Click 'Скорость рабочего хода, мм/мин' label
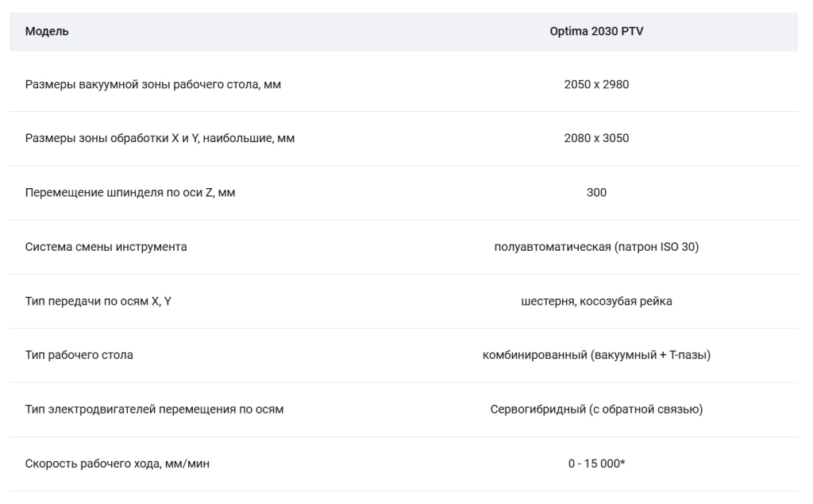Screen dimensions: 813x504 click(118, 464)
